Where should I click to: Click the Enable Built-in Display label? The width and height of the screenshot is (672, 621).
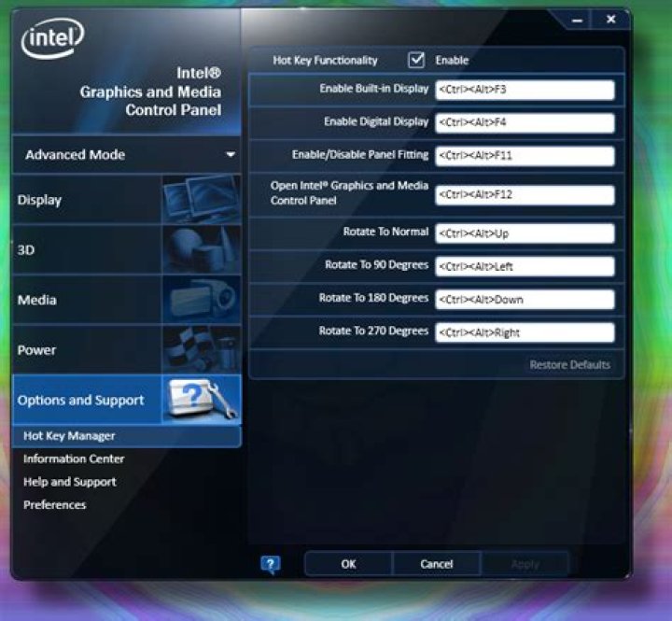click(x=373, y=89)
